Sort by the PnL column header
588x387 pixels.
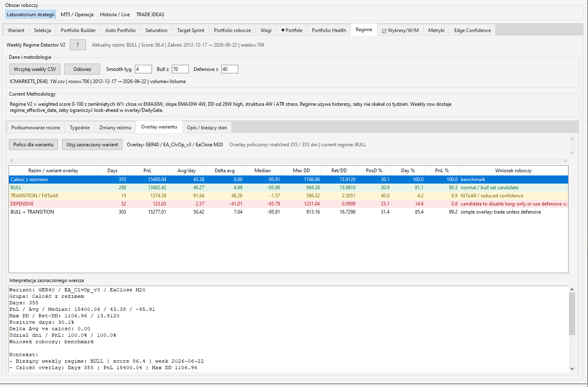[x=148, y=171]
